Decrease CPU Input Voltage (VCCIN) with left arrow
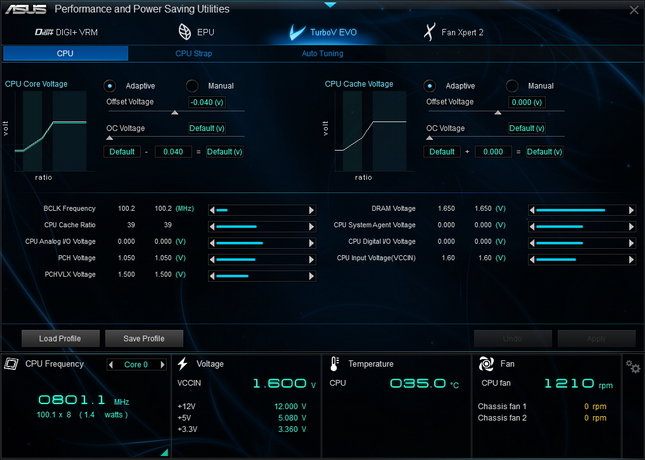645x460 pixels. [532, 260]
